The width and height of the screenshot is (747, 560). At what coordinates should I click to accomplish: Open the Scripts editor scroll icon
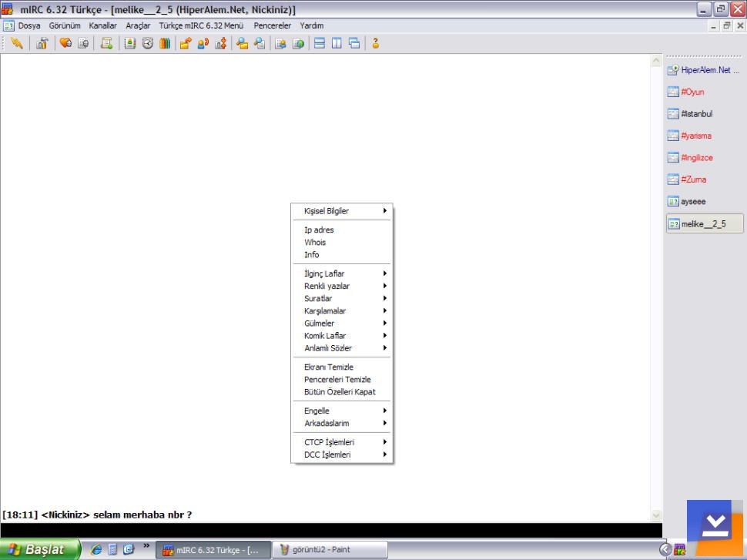[x=107, y=43]
